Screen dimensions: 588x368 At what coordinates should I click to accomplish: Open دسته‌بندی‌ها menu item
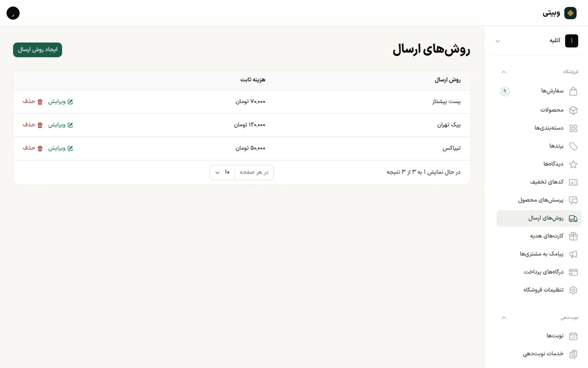(x=539, y=128)
